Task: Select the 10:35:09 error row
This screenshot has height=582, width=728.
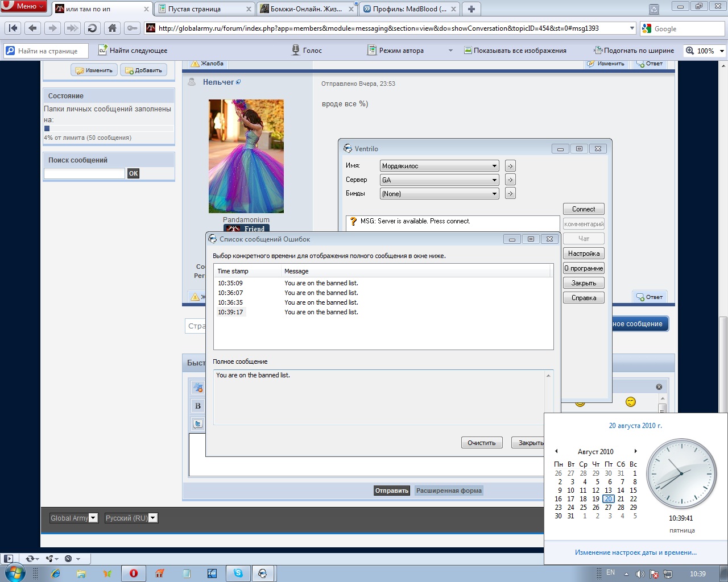Action: (x=382, y=283)
